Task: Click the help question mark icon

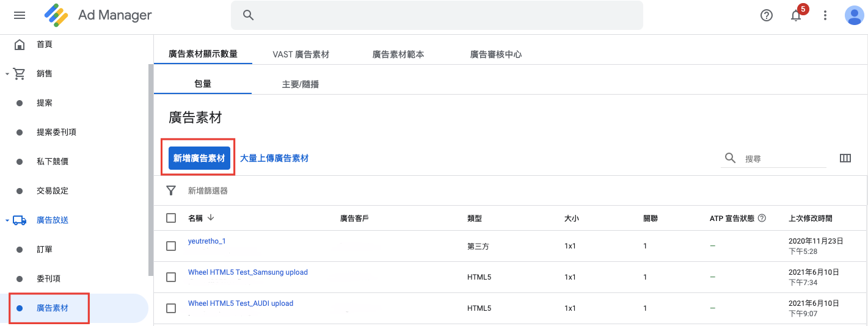Action: (x=767, y=16)
